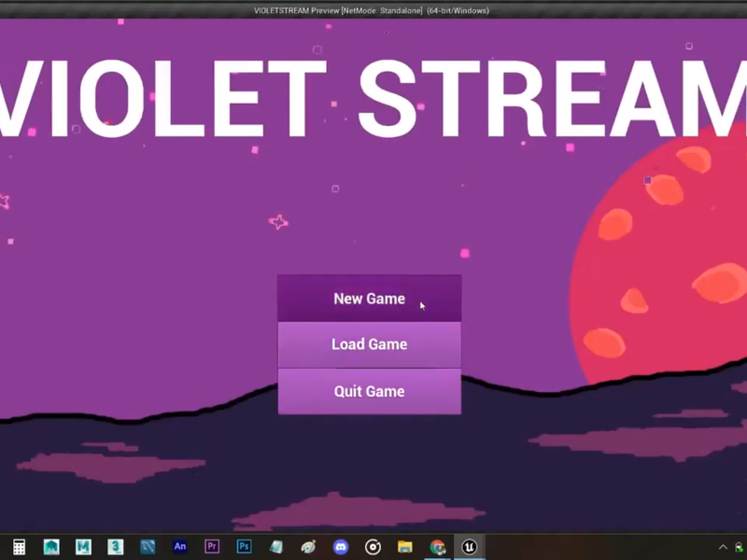Open File Explorer from the taskbar

pyautogui.click(x=405, y=547)
